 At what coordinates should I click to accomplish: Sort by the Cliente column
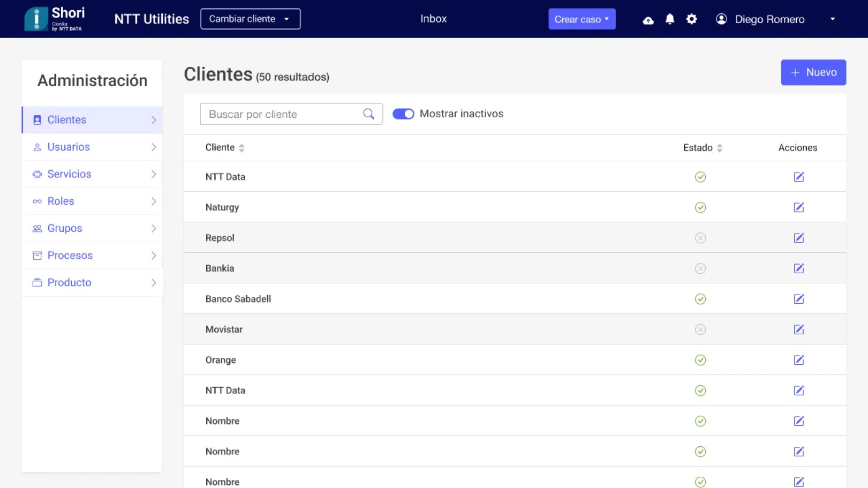pos(241,148)
